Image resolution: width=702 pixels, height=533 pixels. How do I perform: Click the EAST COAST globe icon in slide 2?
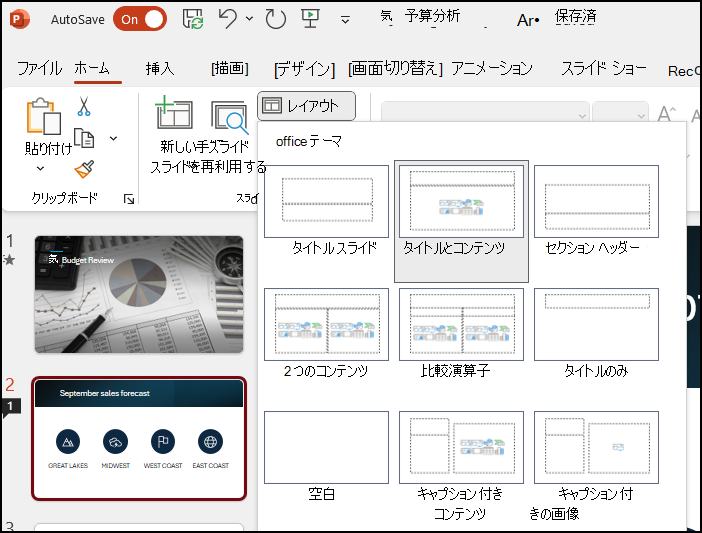click(210, 442)
